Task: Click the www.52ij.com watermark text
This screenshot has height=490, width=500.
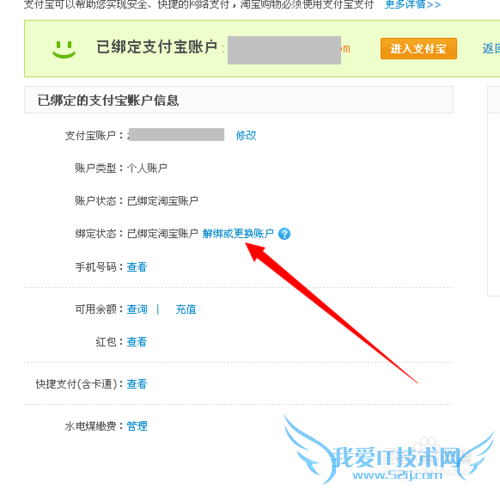Action: coord(397,475)
